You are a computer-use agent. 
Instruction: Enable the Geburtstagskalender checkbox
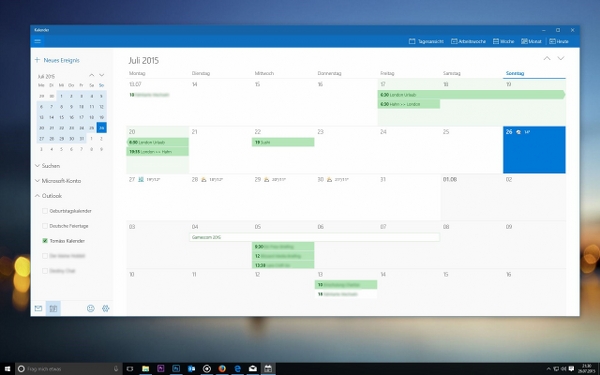coord(45,211)
